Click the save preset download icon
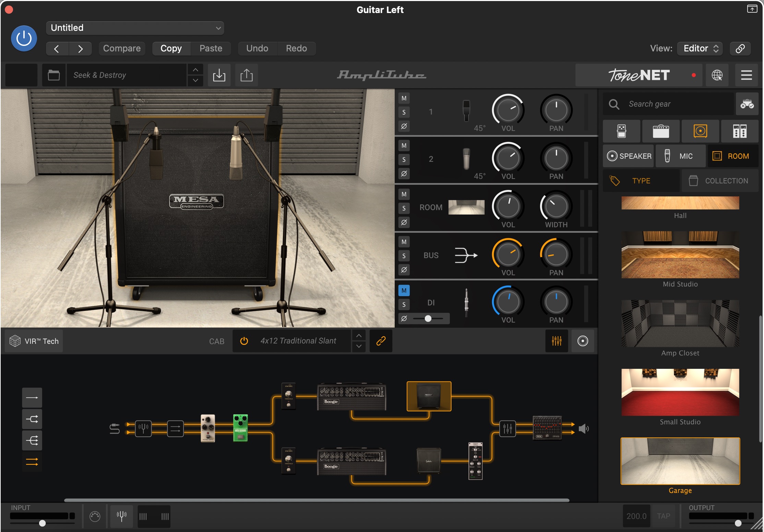This screenshot has width=764, height=532. pos(219,75)
